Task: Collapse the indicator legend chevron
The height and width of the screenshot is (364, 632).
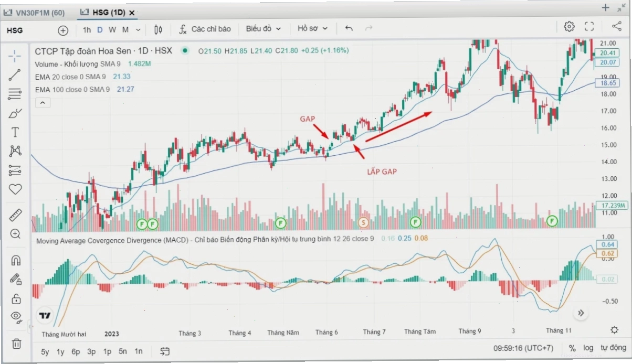Action: point(43,103)
